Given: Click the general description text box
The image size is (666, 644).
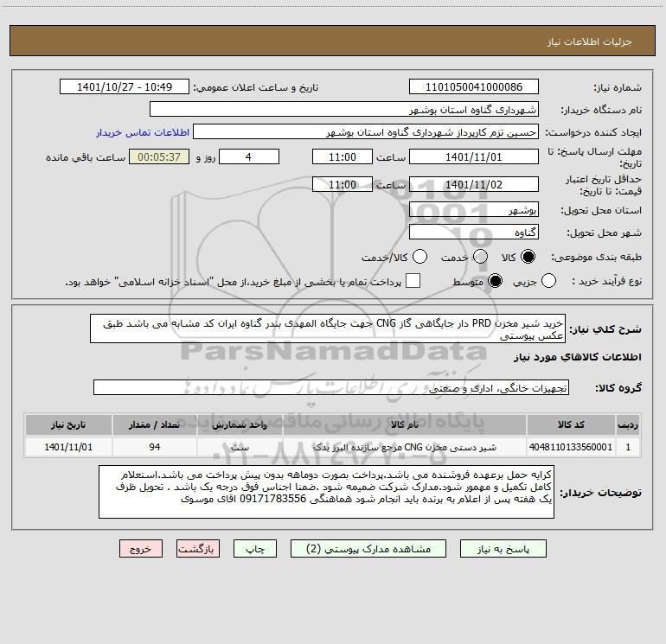Looking at the screenshot, I should [x=328, y=329].
